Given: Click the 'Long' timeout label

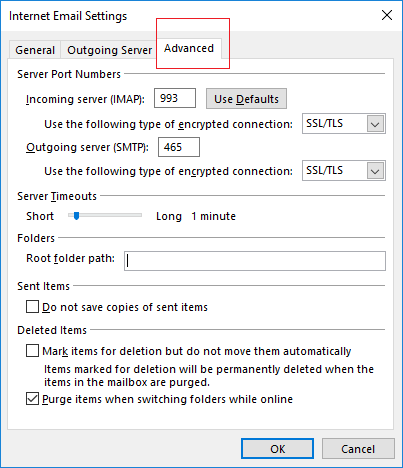Looking at the screenshot, I should (x=169, y=216).
